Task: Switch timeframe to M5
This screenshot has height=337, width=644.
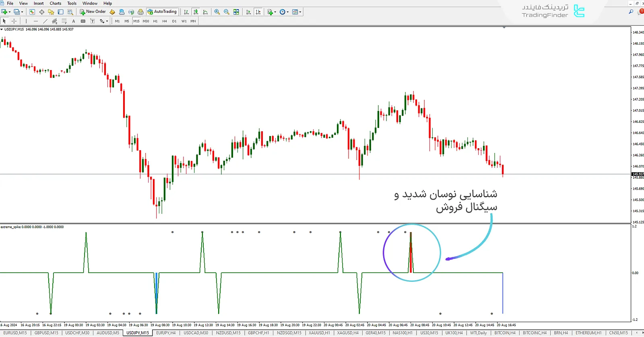Action: [x=127, y=21]
